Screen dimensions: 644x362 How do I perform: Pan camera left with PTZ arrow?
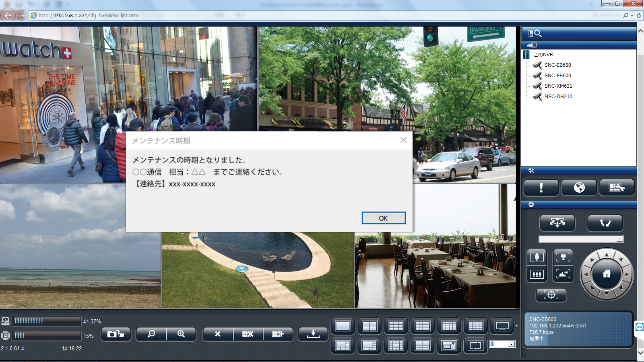point(586,274)
